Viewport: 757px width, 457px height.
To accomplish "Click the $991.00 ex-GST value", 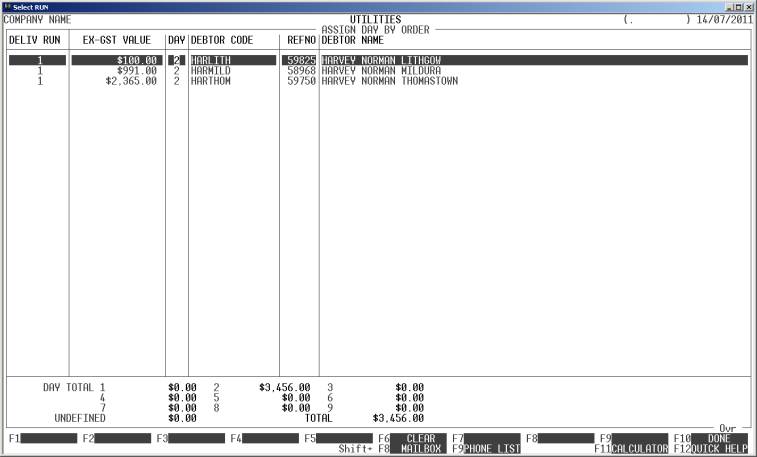I will [x=137, y=70].
